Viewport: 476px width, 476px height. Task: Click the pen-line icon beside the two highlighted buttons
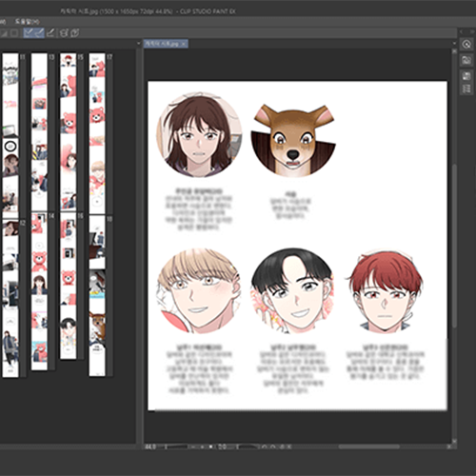pos(50,32)
